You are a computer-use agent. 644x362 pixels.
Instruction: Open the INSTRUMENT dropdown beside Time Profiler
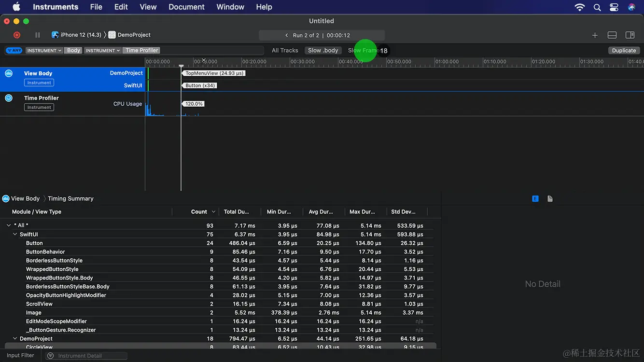(103, 50)
